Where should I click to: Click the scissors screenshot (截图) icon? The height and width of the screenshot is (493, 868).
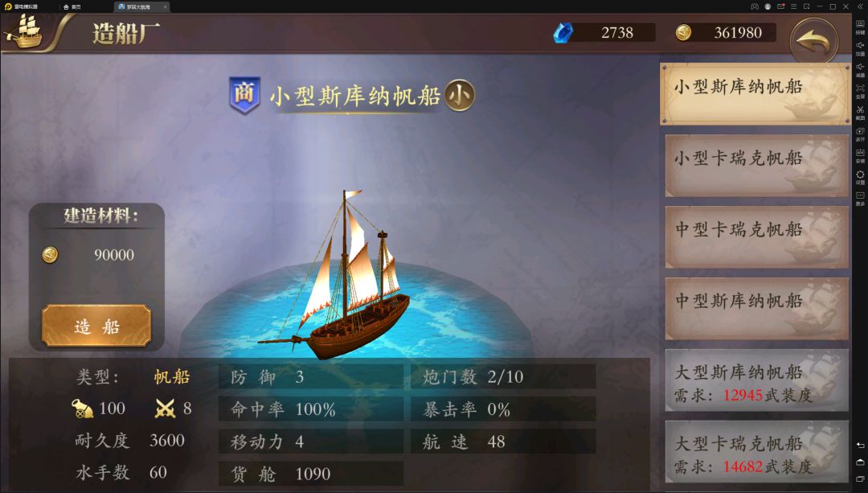pyautogui.click(x=860, y=111)
